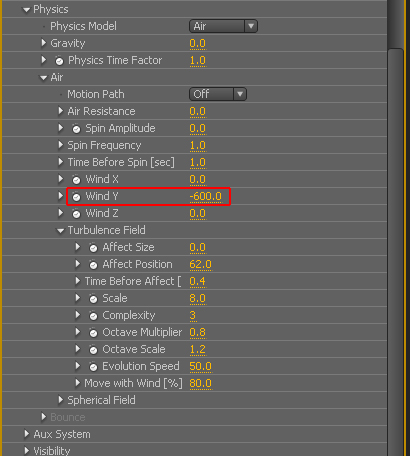Toggle stopwatch for Affect Size

tap(93, 248)
